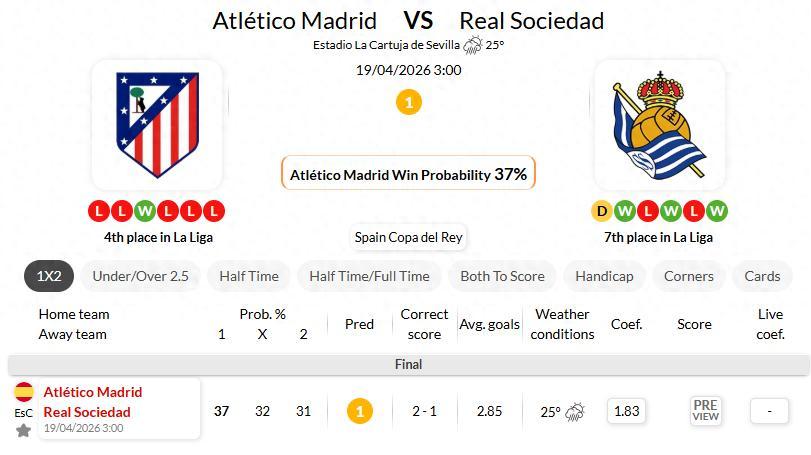Screen dimensions: 811x455
Task: Click the Real Sociedad club crest
Action: coord(659,125)
